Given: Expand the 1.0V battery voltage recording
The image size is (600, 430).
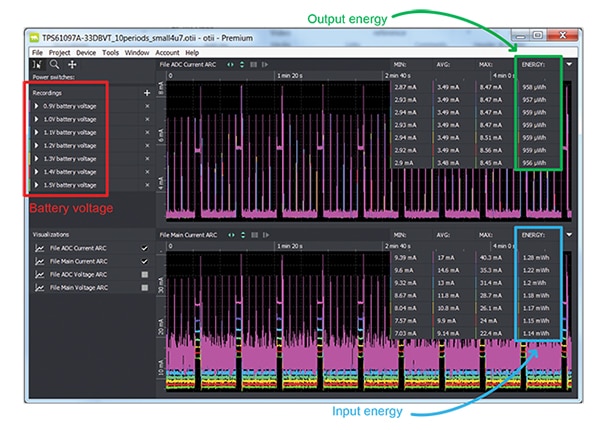Looking at the screenshot, I should (37, 119).
